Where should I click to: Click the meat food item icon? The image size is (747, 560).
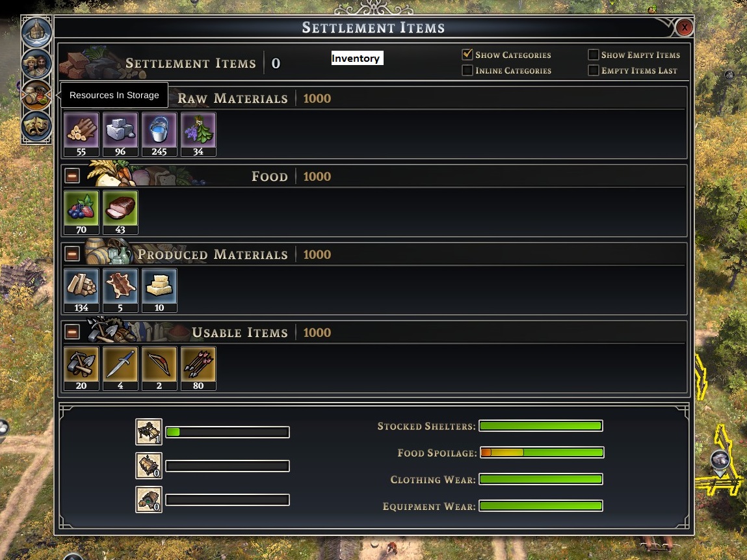120,212
